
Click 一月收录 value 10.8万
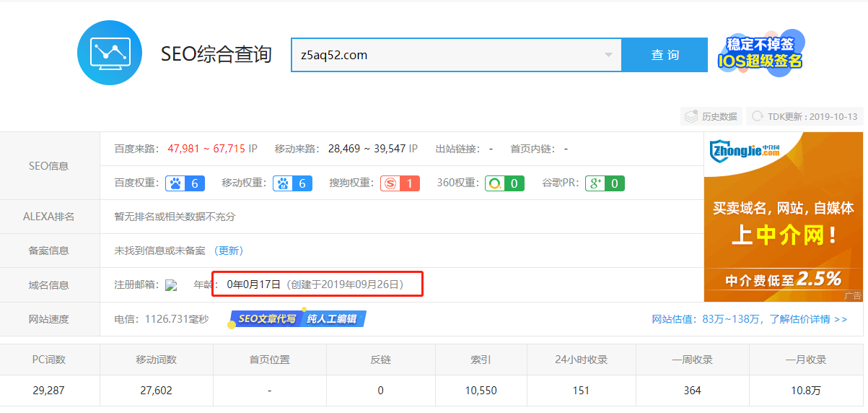pyautogui.click(x=806, y=391)
